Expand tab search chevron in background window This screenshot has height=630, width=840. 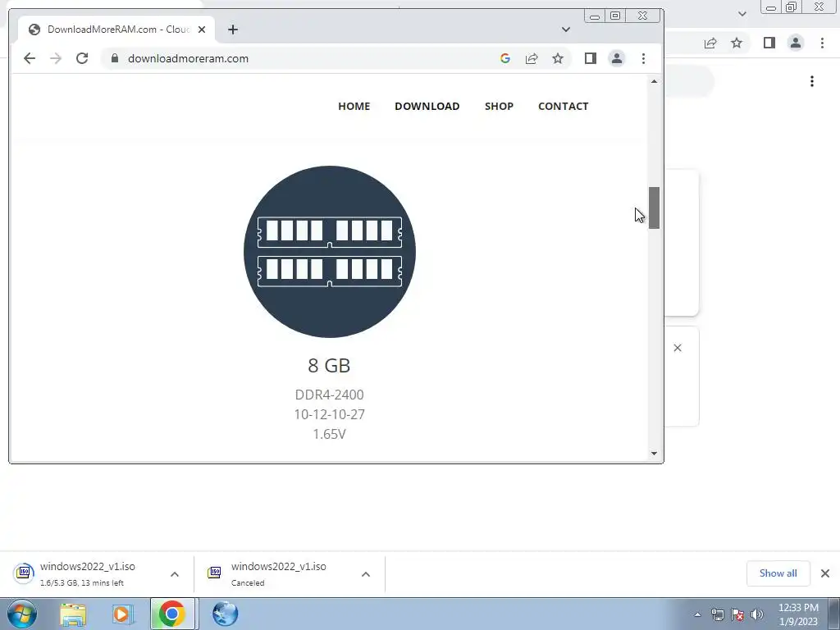(x=742, y=14)
